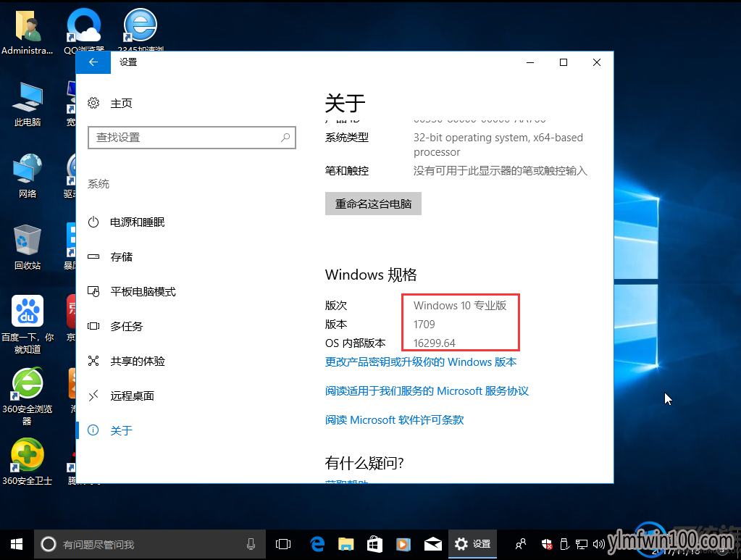This screenshot has width=741, height=560.
Task: Select the 360安全浏览器 desktop shortcut
Action: [28, 397]
